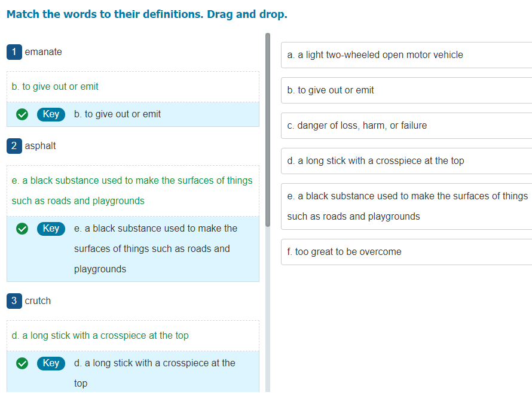Select option b in the definitions list

tap(406, 90)
